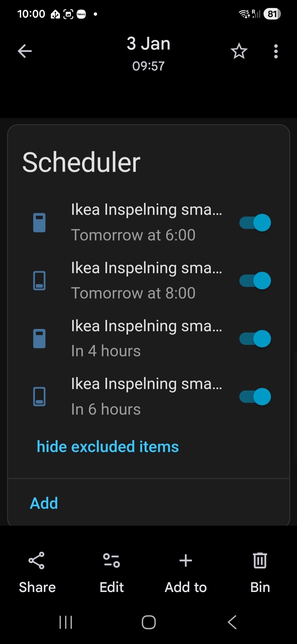Move image to Bin
The image size is (297, 644).
(260, 560)
